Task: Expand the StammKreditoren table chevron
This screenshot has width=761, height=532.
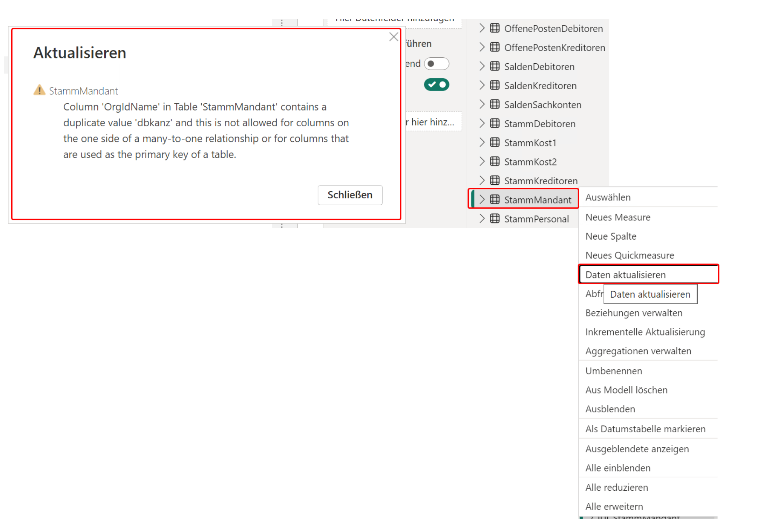Action: coord(482,180)
